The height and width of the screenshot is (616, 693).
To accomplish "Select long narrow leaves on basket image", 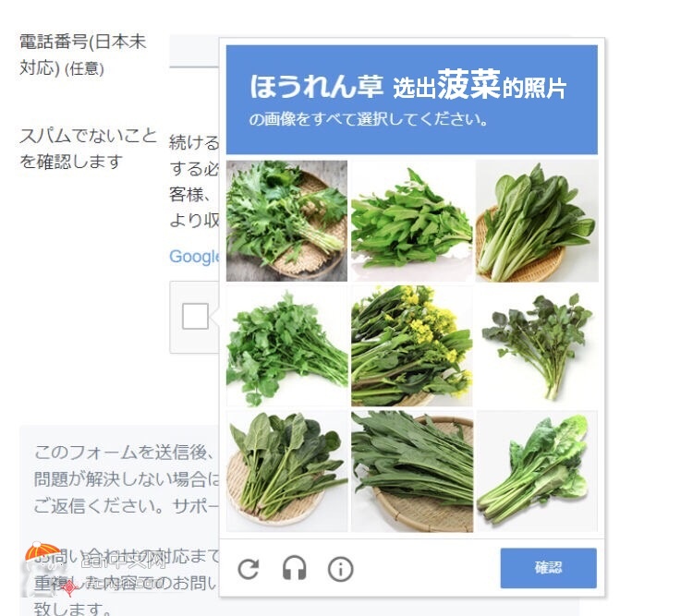I will coord(411,471).
